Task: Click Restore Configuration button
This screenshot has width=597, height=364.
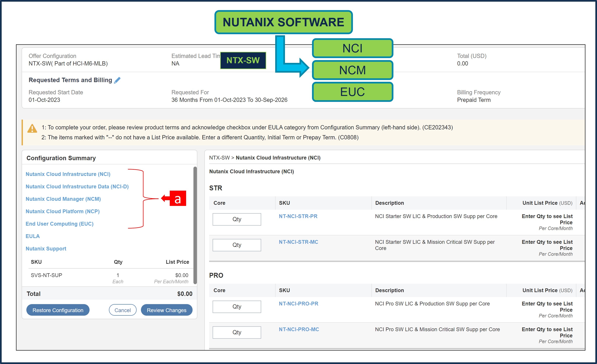Action: pos(58,310)
